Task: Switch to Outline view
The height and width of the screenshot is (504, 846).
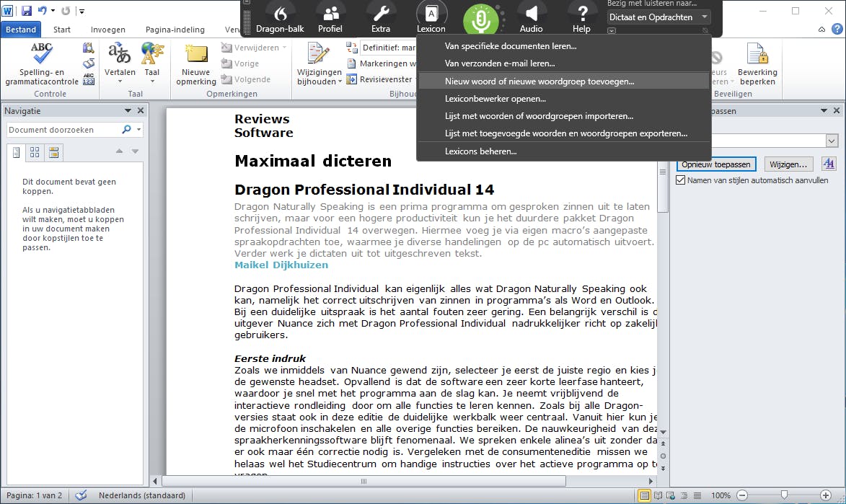Action: click(684, 495)
